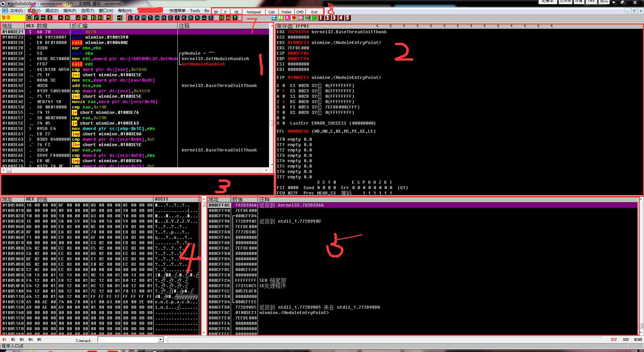Select the M1 memory tab
This screenshot has height=352, width=644.
point(4,340)
